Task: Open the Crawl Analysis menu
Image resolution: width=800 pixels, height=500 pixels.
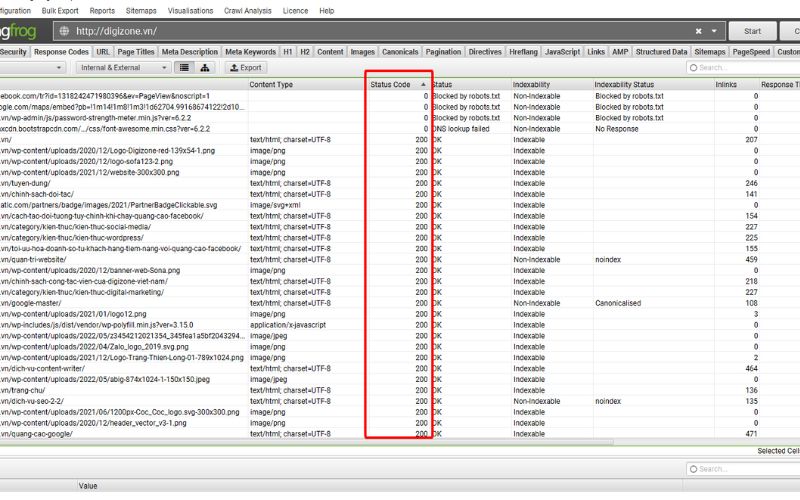Action: click(247, 10)
